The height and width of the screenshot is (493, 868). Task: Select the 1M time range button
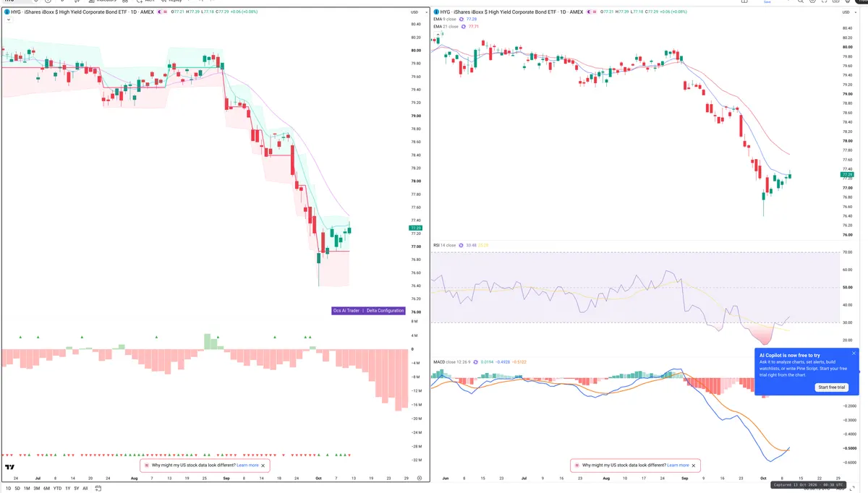click(27, 489)
